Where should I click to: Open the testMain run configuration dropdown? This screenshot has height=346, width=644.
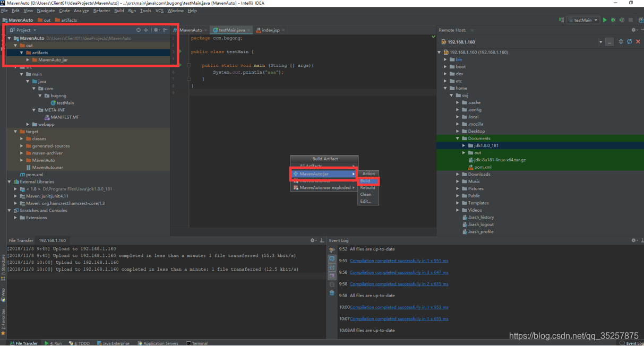583,20
